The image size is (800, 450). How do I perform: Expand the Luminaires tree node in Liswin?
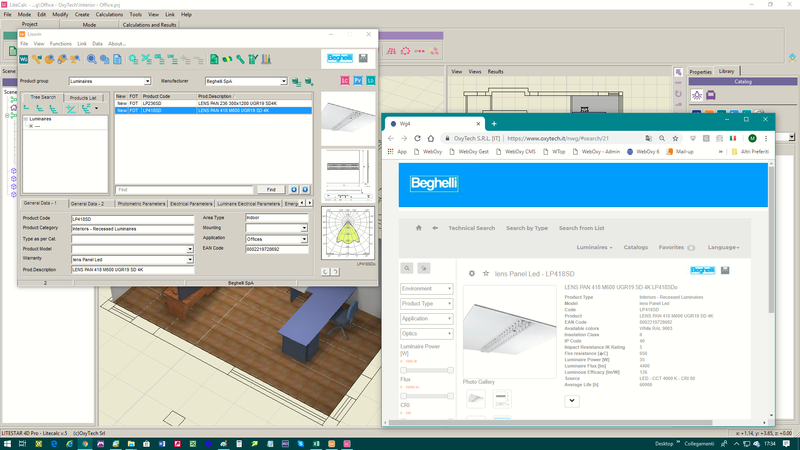(x=26, y=119)
